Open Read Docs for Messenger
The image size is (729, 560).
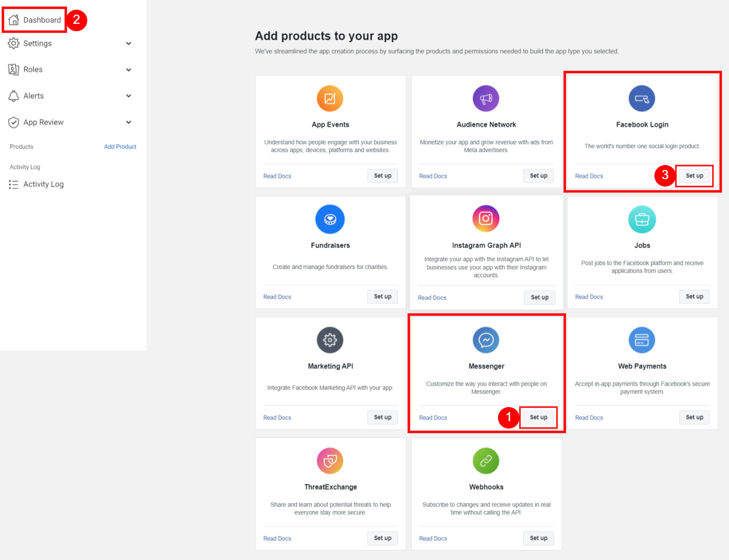pos(433,417)
